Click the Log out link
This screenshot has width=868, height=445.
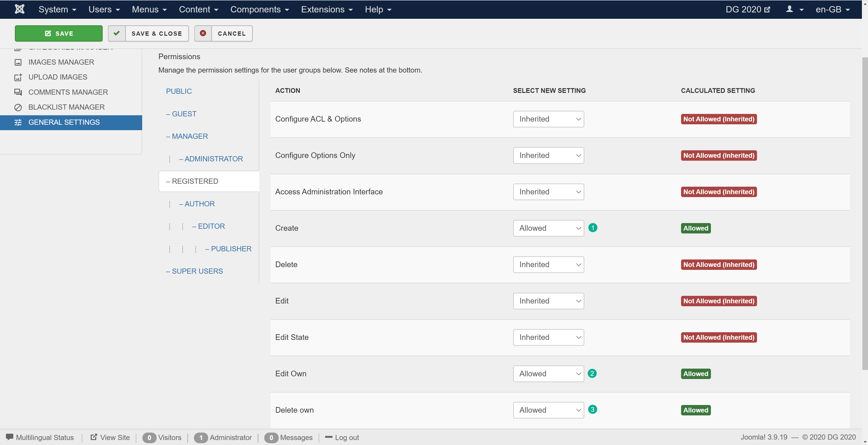pyautogui.click(x=342, y=437)
